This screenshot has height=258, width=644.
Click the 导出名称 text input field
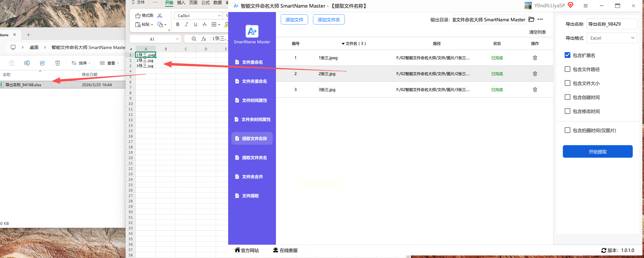611,24
